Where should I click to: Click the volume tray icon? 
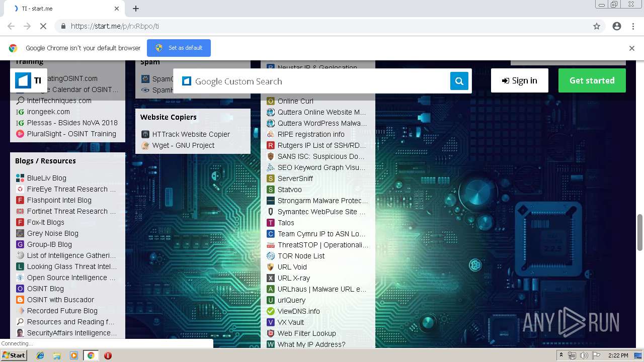pos(584,355)
